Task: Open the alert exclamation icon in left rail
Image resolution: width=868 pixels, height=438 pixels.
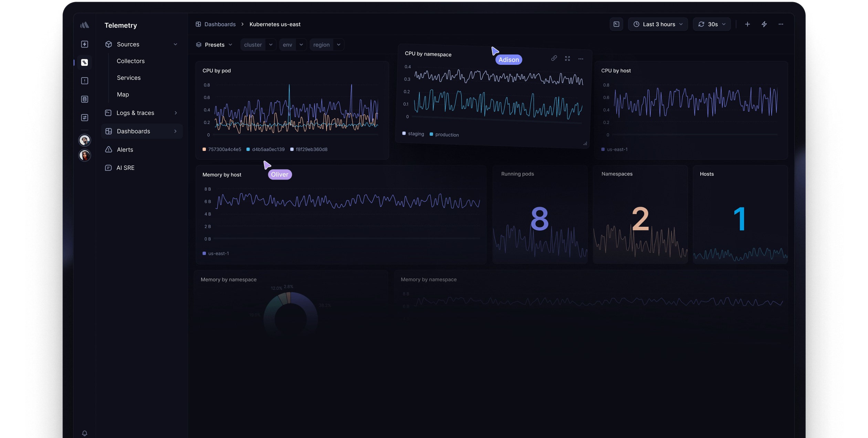Action: coord(84,81)
